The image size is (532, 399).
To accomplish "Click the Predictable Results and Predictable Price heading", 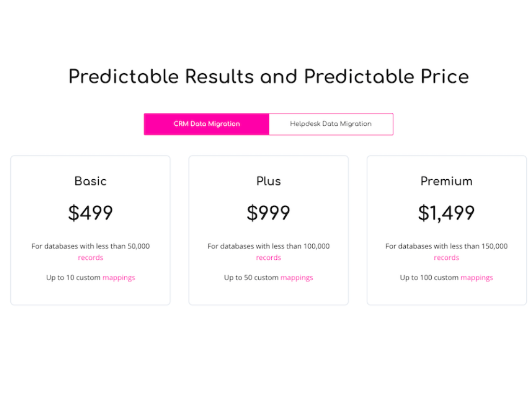I will pyautogui.click(x=269, y=77).
